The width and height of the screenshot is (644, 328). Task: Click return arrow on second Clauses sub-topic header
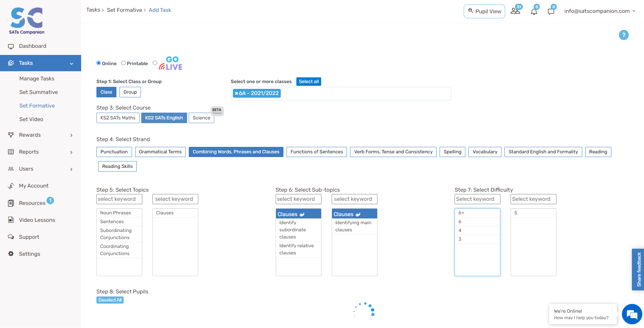(358, 214)
